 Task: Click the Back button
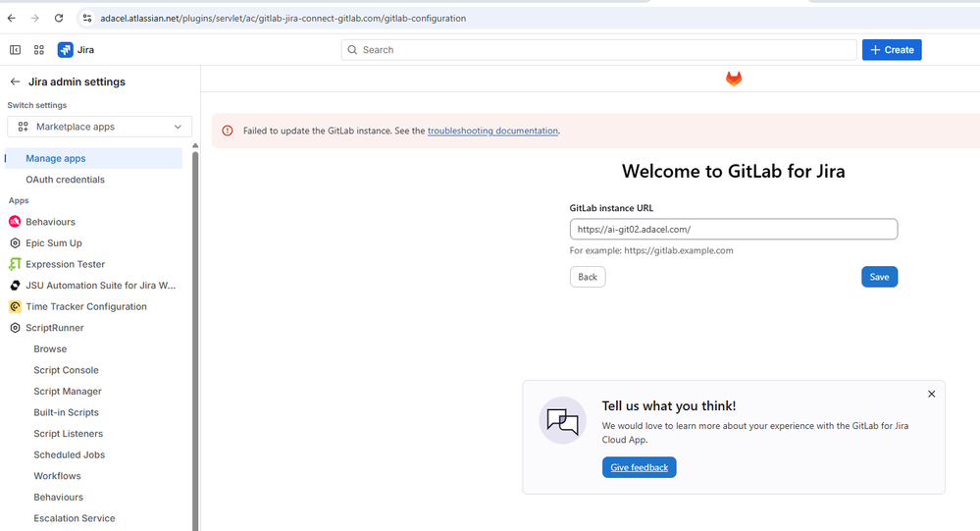click(x=588, y=277)
